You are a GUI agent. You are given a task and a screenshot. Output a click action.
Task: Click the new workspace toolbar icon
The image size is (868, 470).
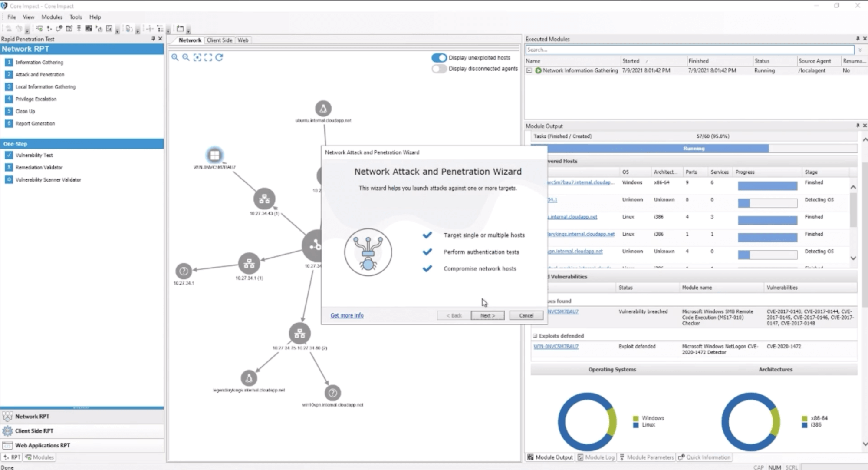coord(180,29)
